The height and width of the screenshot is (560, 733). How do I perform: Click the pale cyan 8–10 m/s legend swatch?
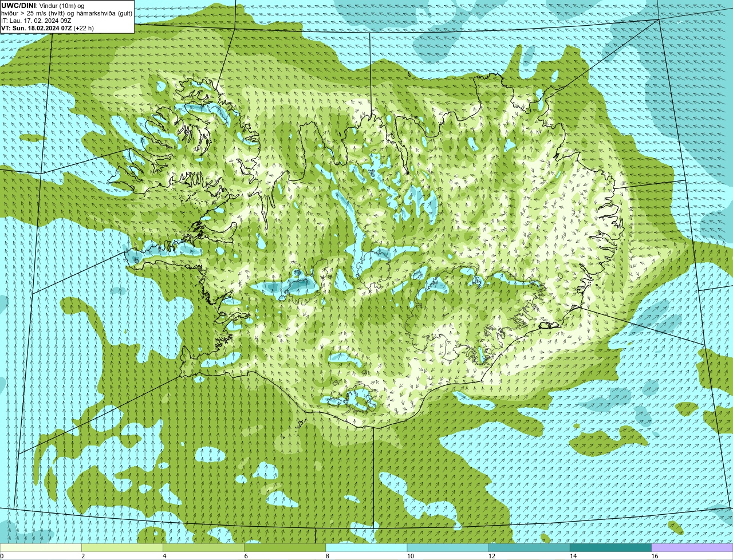click(366, 547)
